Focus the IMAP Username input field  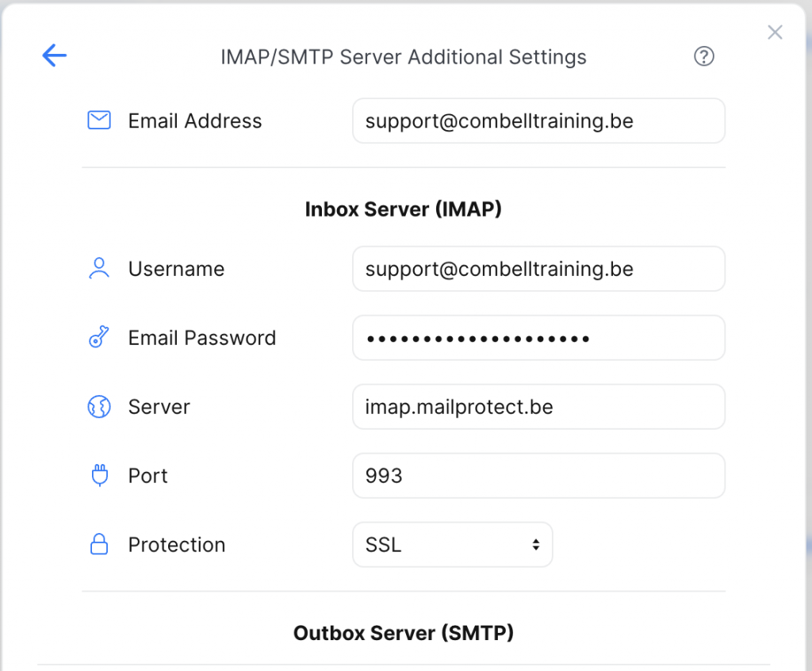538,269
